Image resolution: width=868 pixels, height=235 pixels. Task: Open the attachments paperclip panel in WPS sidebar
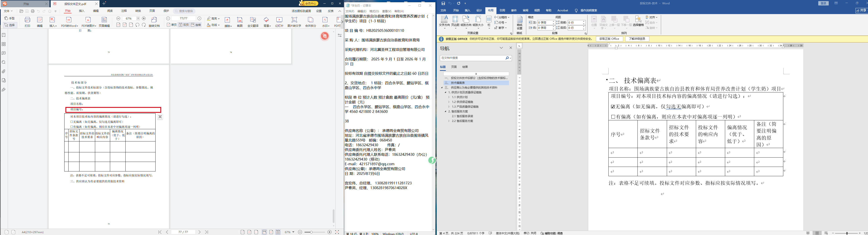coord(4,71)
